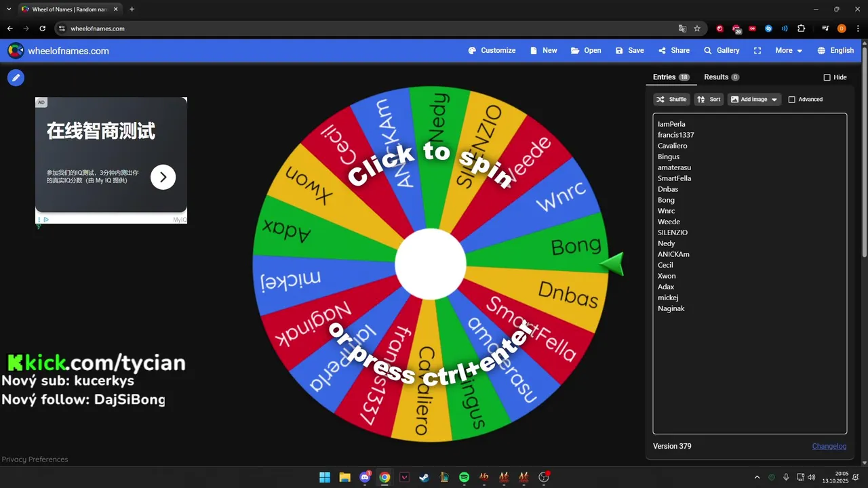Open the Chrome profile avatar D
The image size is (868, 488).
(x=842, y=28)
